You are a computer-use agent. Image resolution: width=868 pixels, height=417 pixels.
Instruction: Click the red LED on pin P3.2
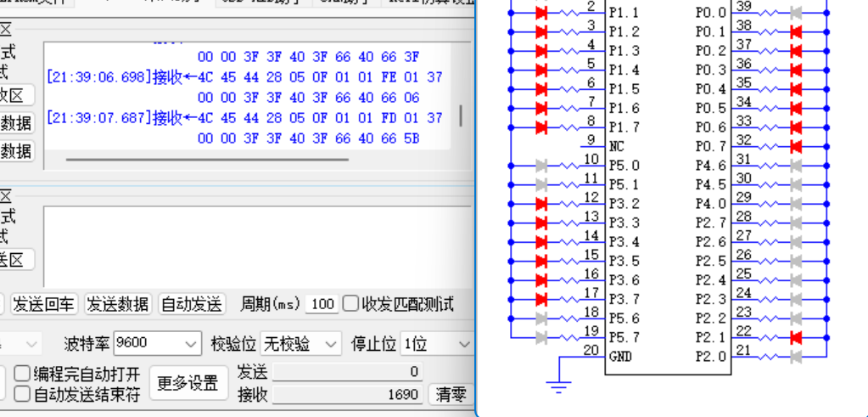pyautogui.click(x=541, y=204)
